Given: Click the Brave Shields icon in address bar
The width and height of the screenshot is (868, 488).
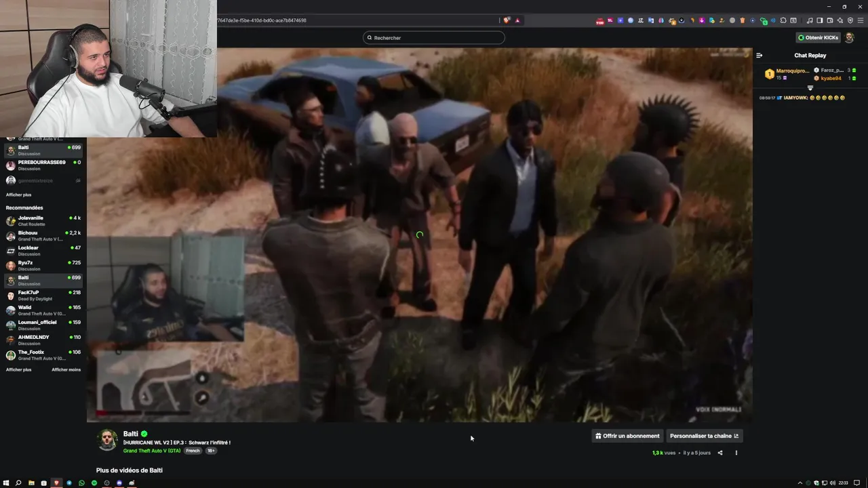Looking at the screenshot, I should (507, 20).
